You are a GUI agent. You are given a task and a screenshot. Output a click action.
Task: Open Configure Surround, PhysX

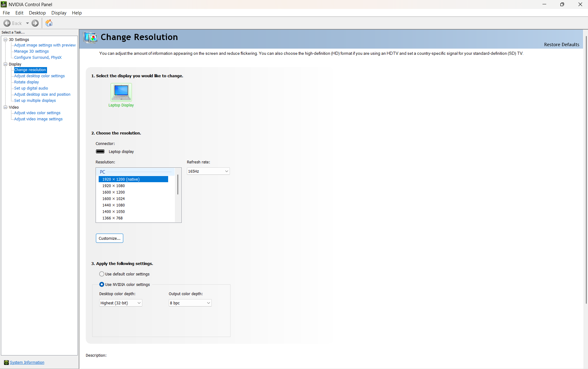pos(38,58)
